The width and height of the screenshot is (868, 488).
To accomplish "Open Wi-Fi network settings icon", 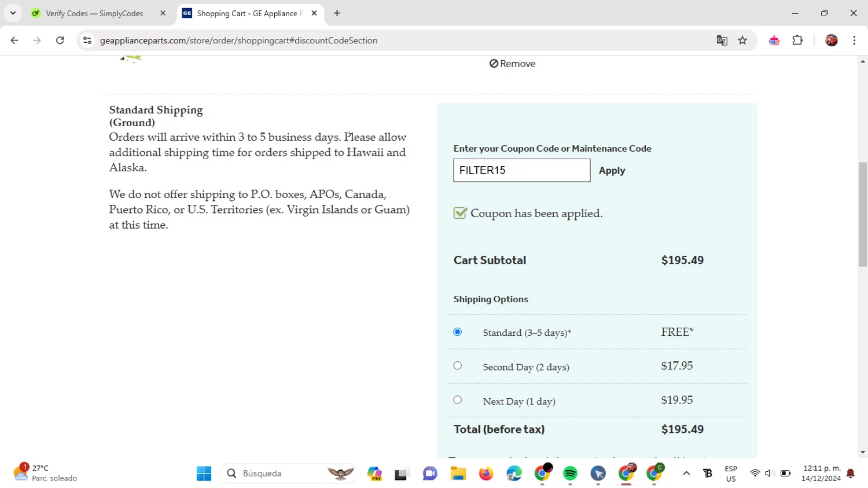I will click(755, 474).
